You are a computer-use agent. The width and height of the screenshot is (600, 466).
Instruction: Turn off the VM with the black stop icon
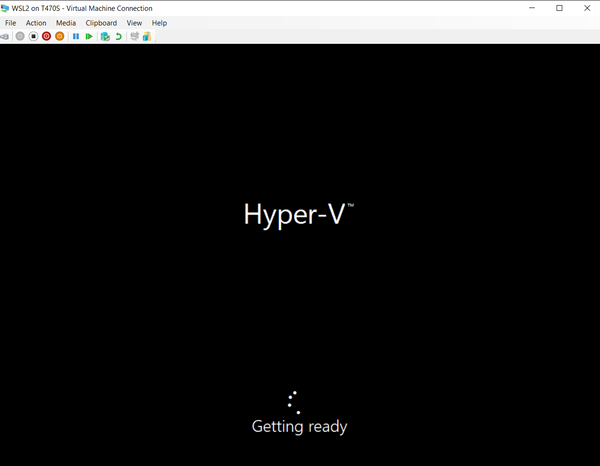click(x=33, y=37)
